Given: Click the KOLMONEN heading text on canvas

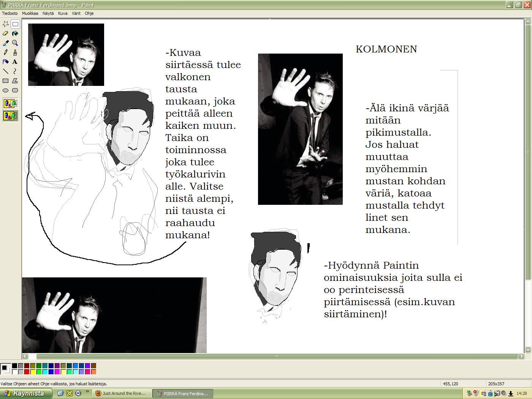Looking at the screenshot, I should click(386, 49).
